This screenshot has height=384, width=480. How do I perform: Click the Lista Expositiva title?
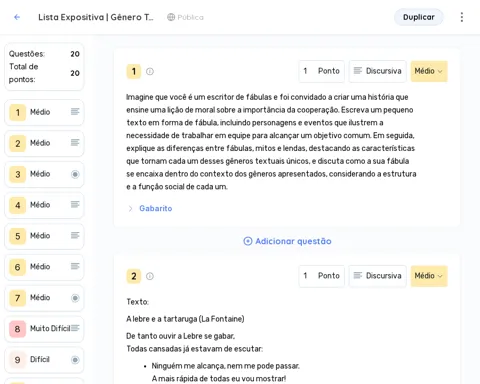click(96, 17)
